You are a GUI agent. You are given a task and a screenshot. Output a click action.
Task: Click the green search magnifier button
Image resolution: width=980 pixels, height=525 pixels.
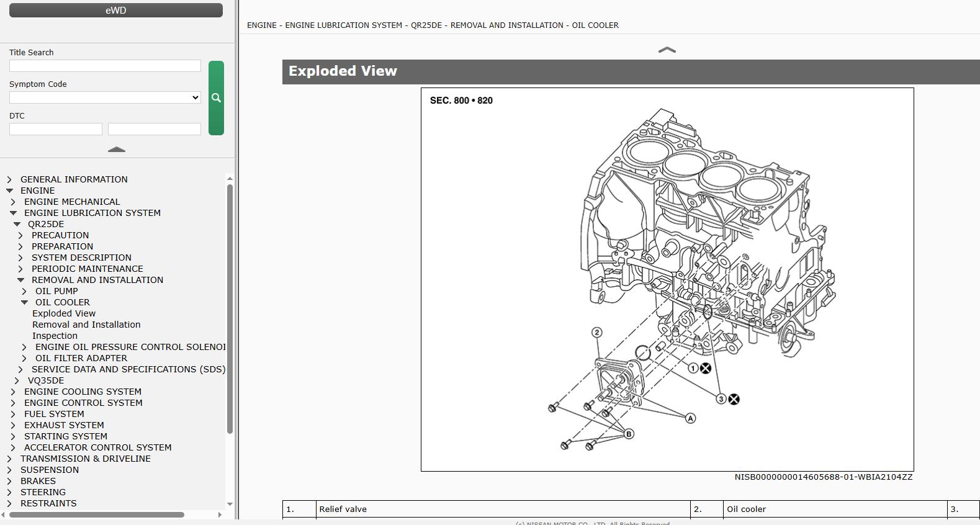click(x=216, y=98)
